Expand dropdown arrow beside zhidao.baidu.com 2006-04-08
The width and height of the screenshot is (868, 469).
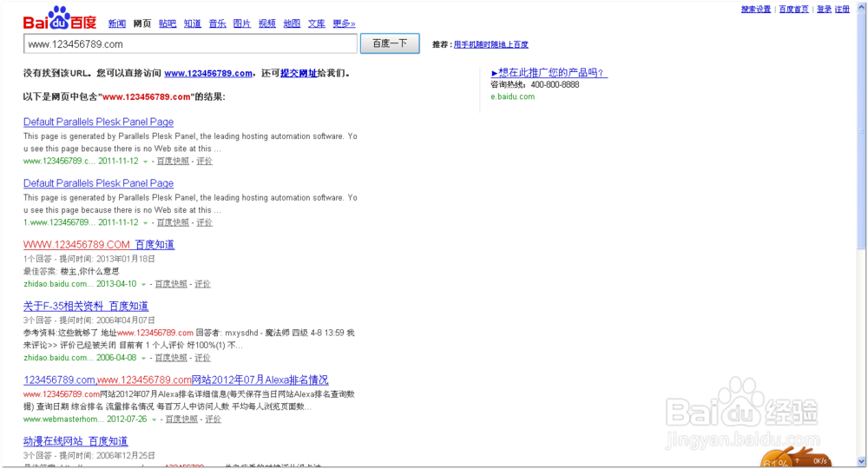(x=143, y=359)
